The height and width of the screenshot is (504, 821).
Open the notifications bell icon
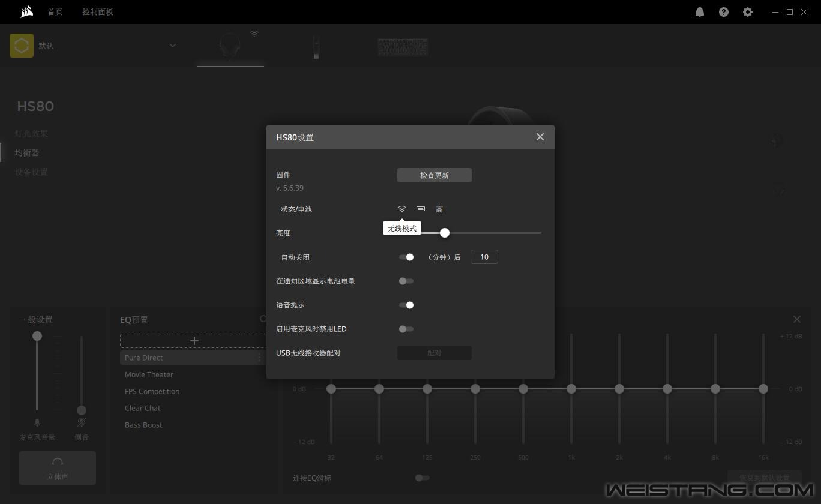point(700,12)
